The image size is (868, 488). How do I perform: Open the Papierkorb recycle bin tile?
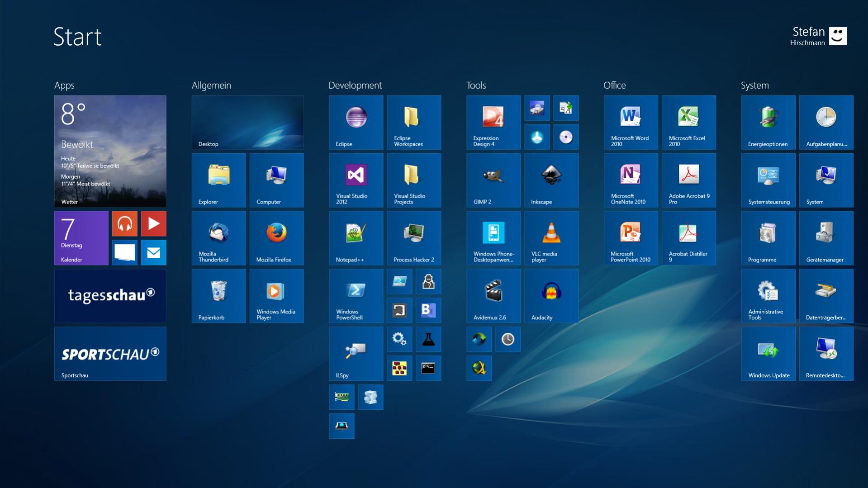[x=219, y=296]
